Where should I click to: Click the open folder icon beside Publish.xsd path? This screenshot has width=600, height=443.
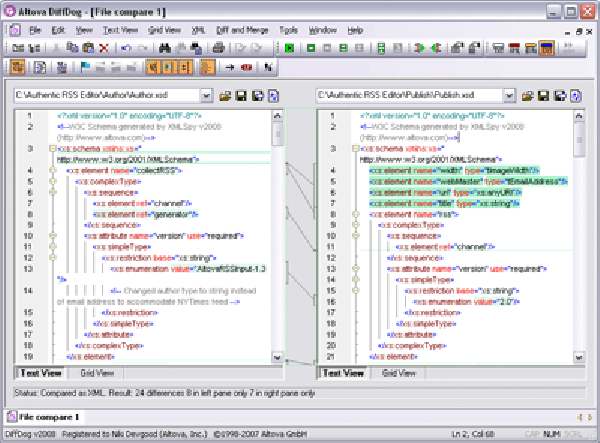tap(527, 95)
